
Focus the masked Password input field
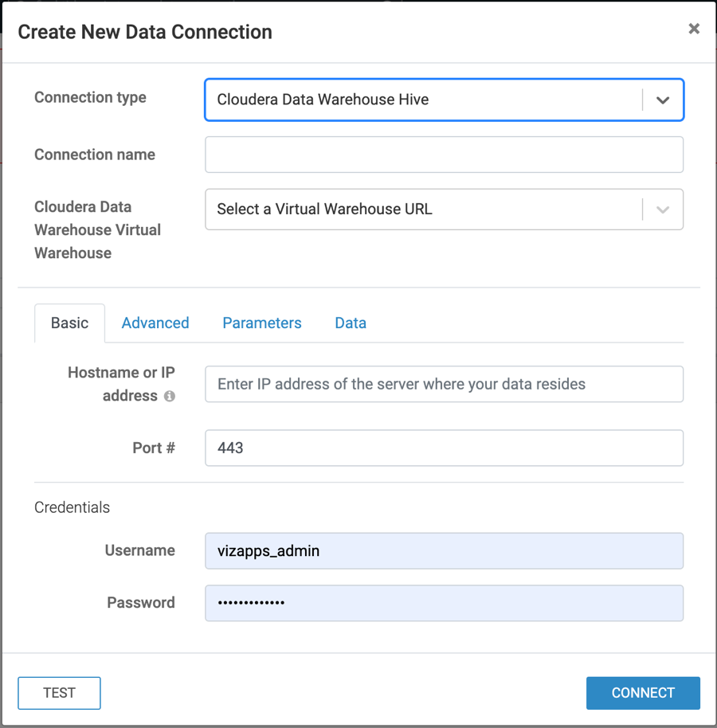tap(444, 603)
